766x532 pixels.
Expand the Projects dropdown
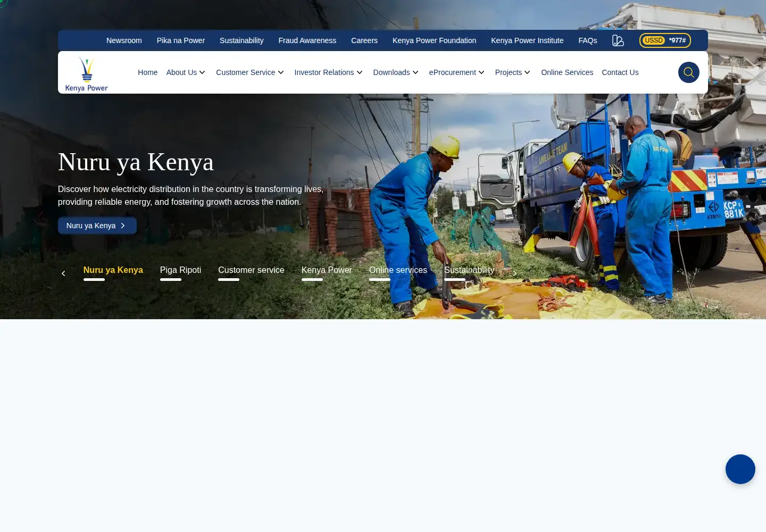pyautogui.click(x=513, y=72)
